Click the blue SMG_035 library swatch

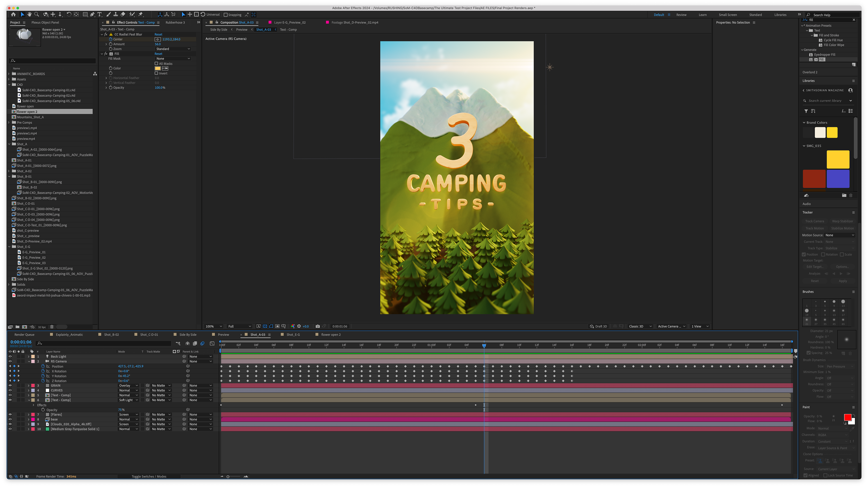tap(838, 179)
